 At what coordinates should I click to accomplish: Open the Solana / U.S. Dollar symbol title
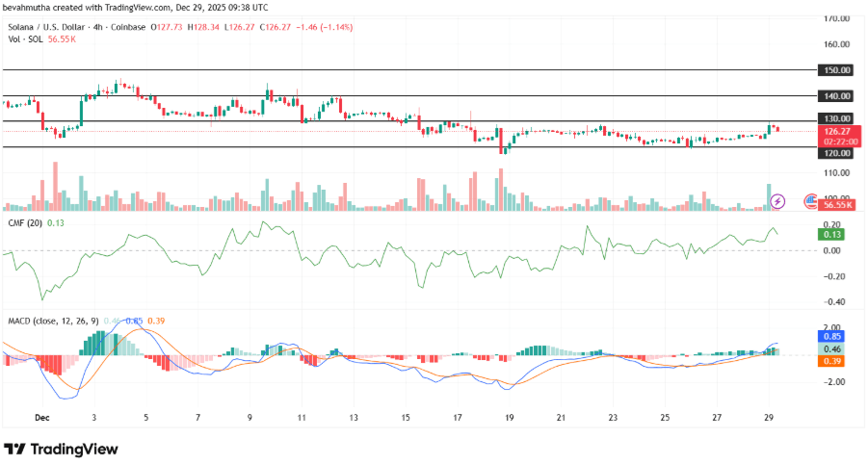click(x=46, y=27)
